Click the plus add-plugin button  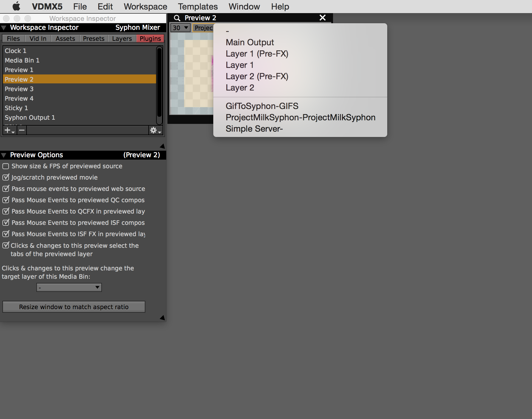pos(10,130)
